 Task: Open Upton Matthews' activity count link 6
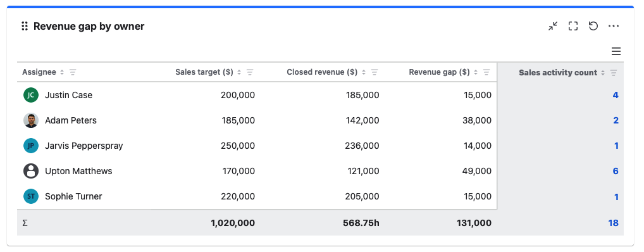(616, 171)
